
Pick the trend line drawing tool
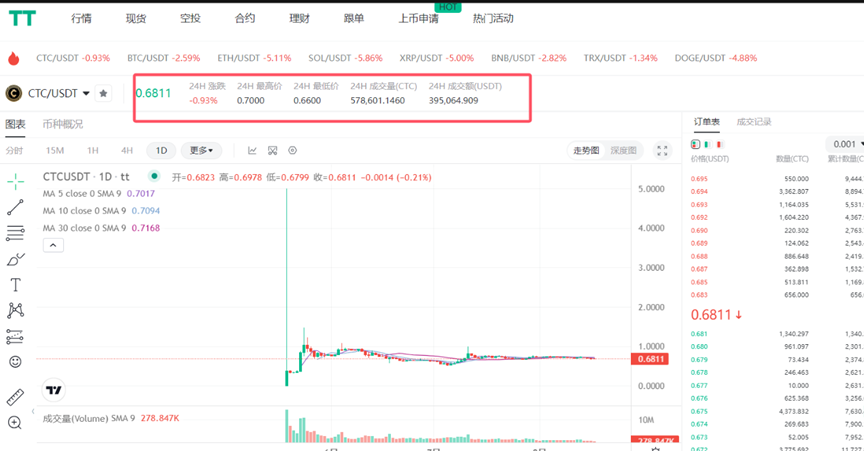pos(15,207)
